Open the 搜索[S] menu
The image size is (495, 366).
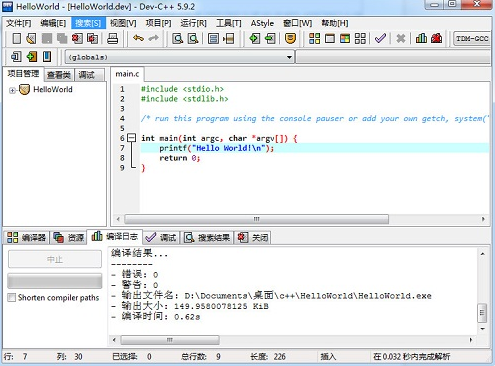tap(88, 23)
